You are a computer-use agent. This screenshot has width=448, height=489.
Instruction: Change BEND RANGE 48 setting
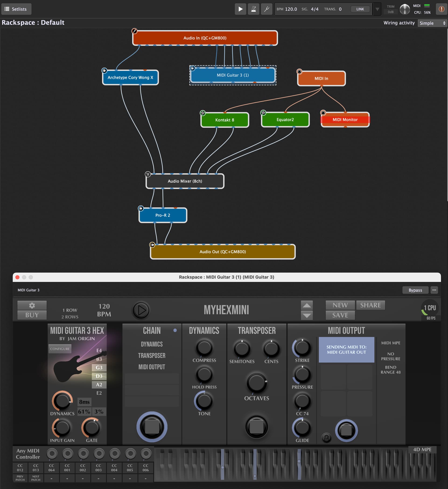tap(391, 370)
